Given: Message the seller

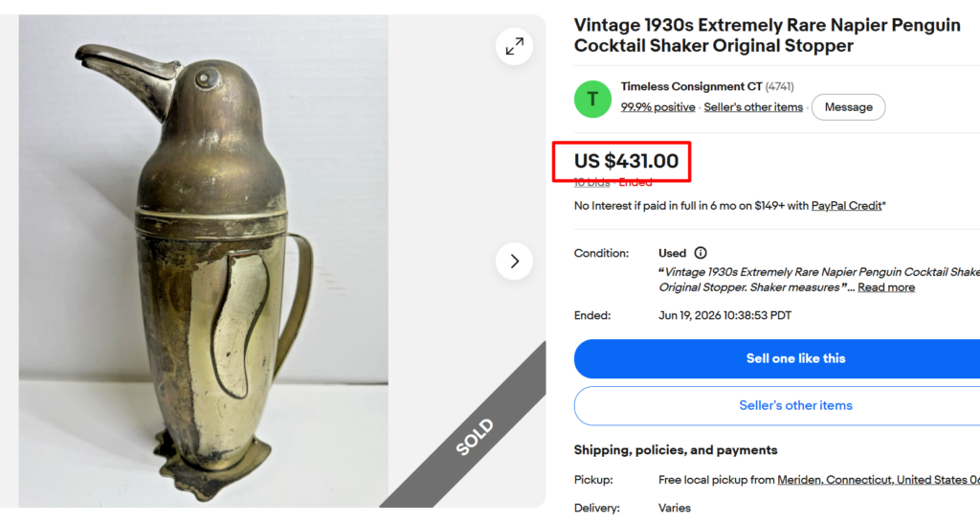Looking at the screenshot, I should coord(848,107).
